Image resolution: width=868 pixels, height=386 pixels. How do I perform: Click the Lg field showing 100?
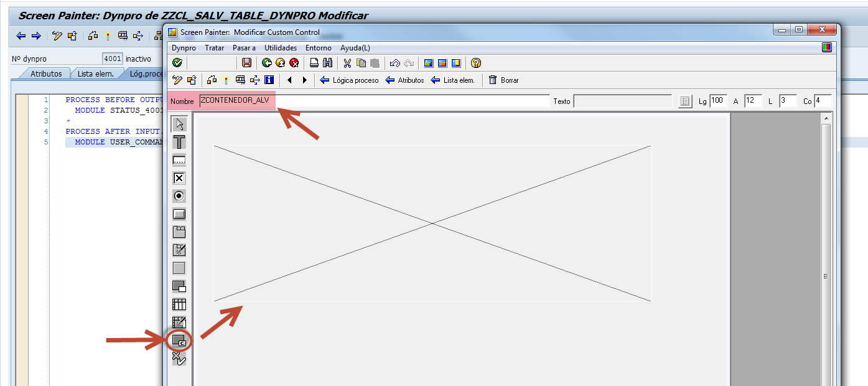(718, 101)
